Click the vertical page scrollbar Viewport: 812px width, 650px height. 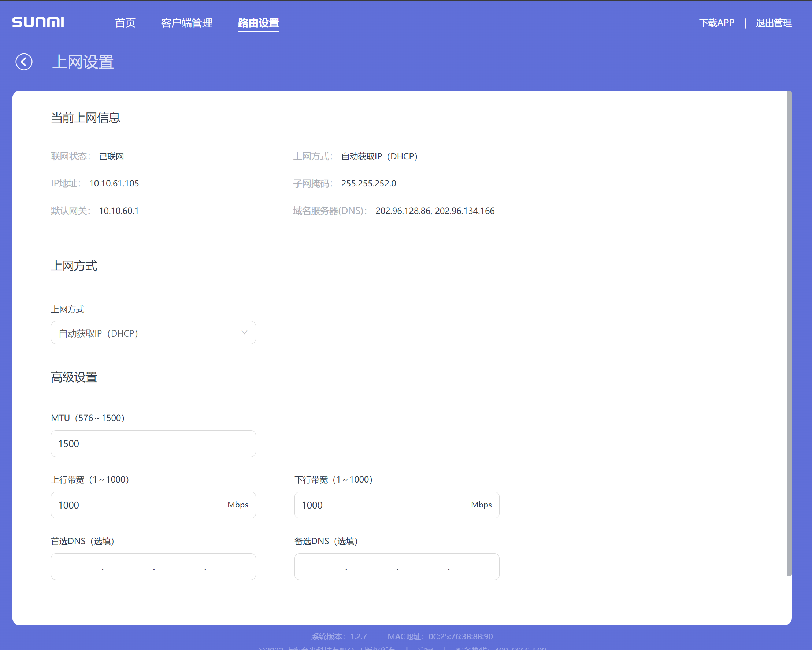(x=789, y=333)
